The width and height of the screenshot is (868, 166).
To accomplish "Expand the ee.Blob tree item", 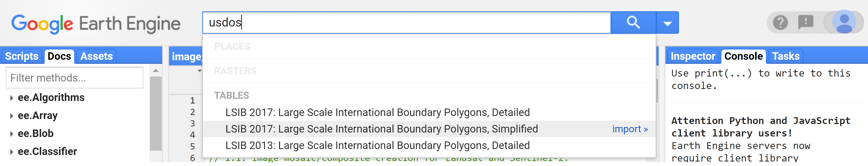I will coord(12,134).
